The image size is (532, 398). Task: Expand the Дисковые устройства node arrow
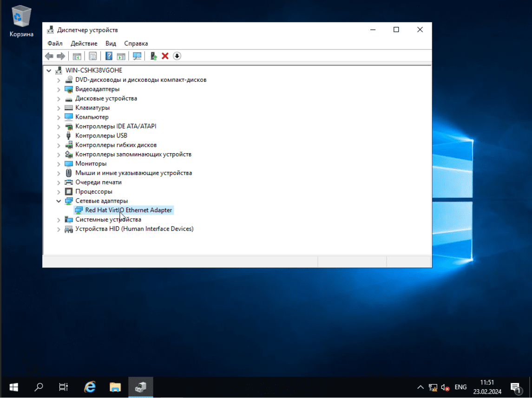pyautogui.click(x=59, y=98)
